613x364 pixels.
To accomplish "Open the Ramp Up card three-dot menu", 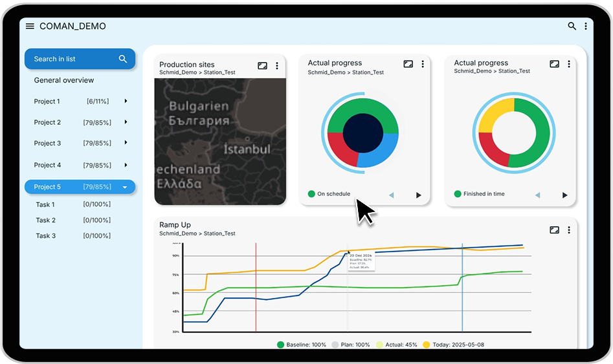I will pos(569,230).
